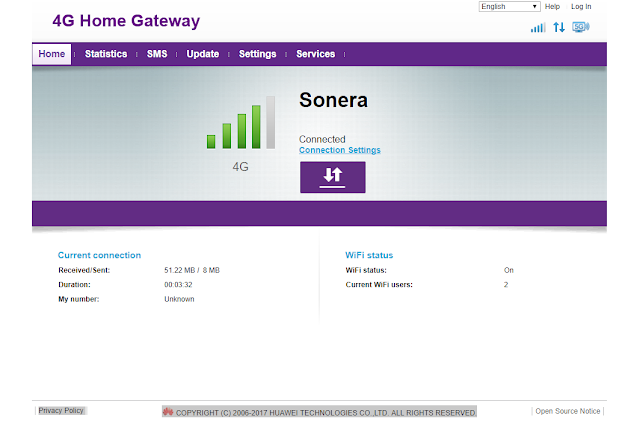Click the Duration label
The height and width of the screenshot is (445, 640).
(74, 285)
